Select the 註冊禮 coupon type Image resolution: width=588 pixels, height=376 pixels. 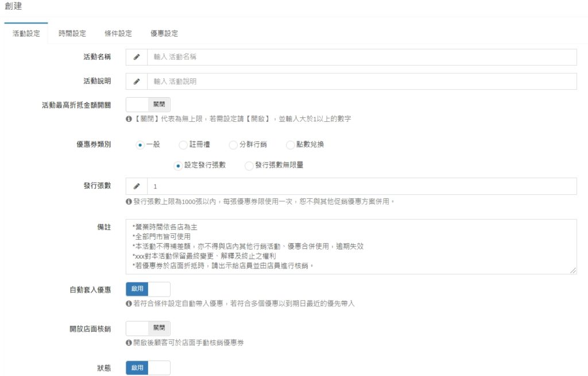[183, 145]
